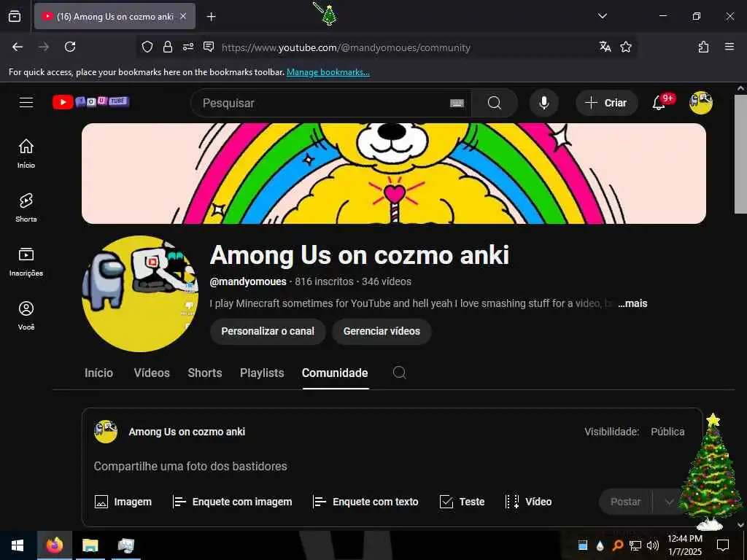Image resolution: width=747 pixels, height=560 pixels.
Task: Start voice search with microphone
Action: click(x=544, y=103)
